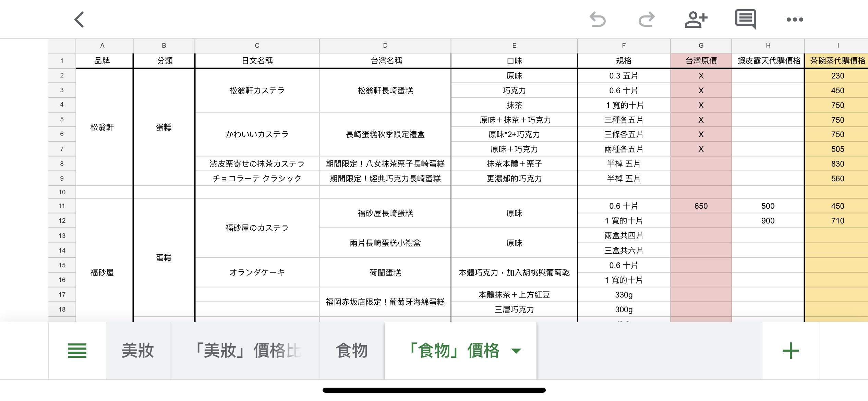Select row 18 header
Screen dimensions: 868x401
(x=62, y=309)
